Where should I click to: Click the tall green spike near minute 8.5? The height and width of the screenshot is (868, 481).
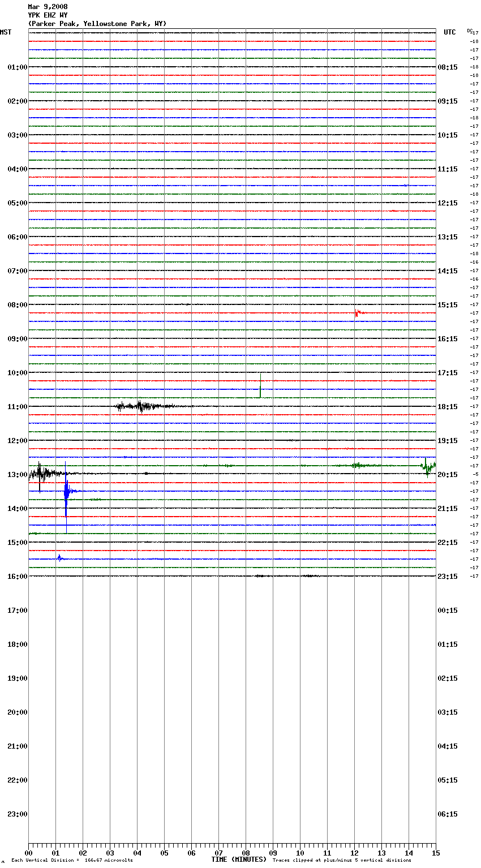[x=260, y=385]
